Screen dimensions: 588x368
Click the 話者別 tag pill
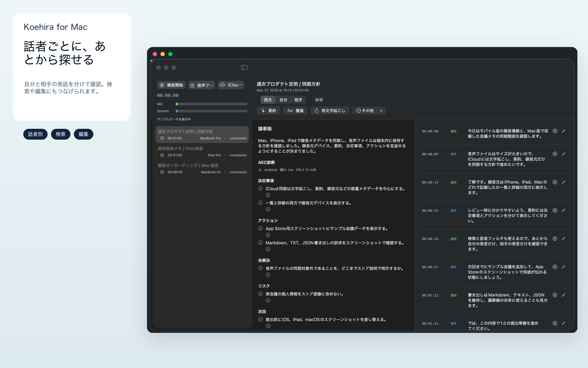pos(35,134)
